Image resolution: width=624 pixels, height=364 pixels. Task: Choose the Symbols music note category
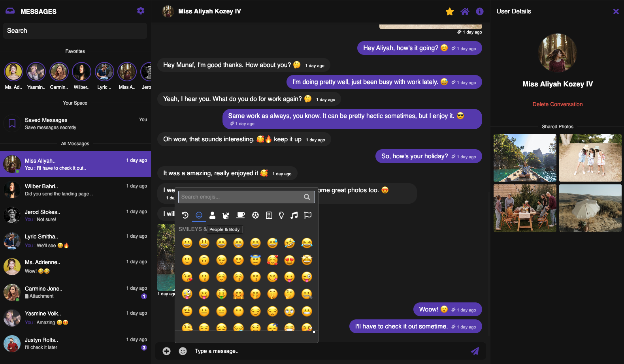pyautogui.click(x=294, y=215)
